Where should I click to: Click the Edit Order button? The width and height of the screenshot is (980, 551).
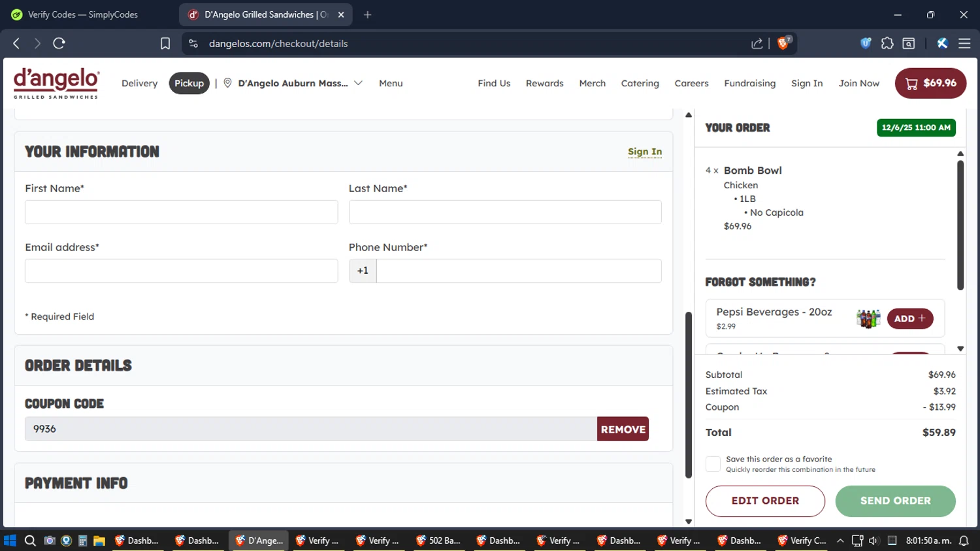tap(765, 501)
